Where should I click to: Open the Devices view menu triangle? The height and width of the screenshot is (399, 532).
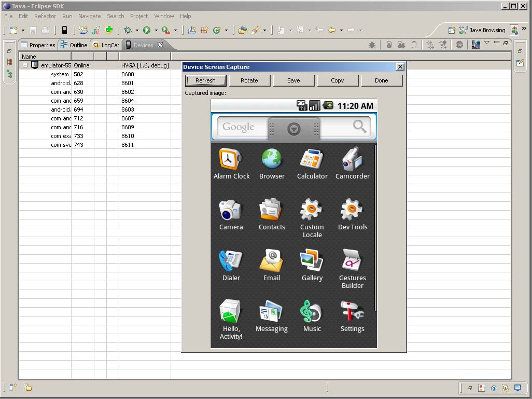coord(487,43)
